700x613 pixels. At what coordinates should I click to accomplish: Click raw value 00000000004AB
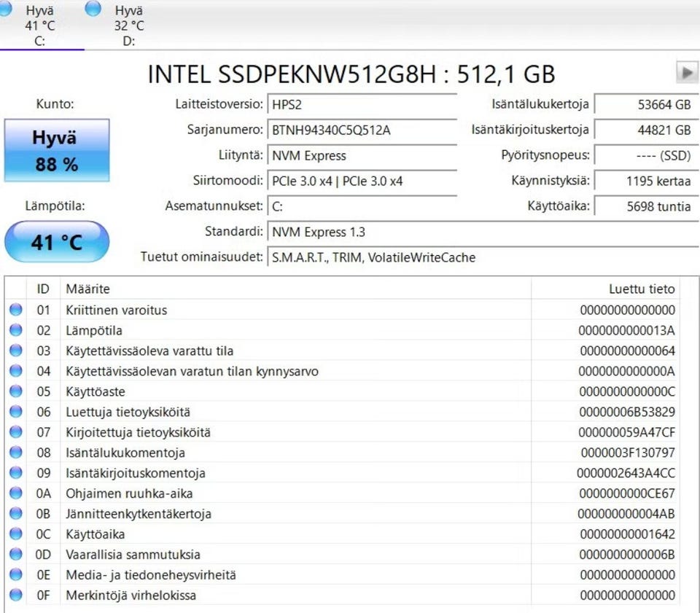click(x=626, y=514)
